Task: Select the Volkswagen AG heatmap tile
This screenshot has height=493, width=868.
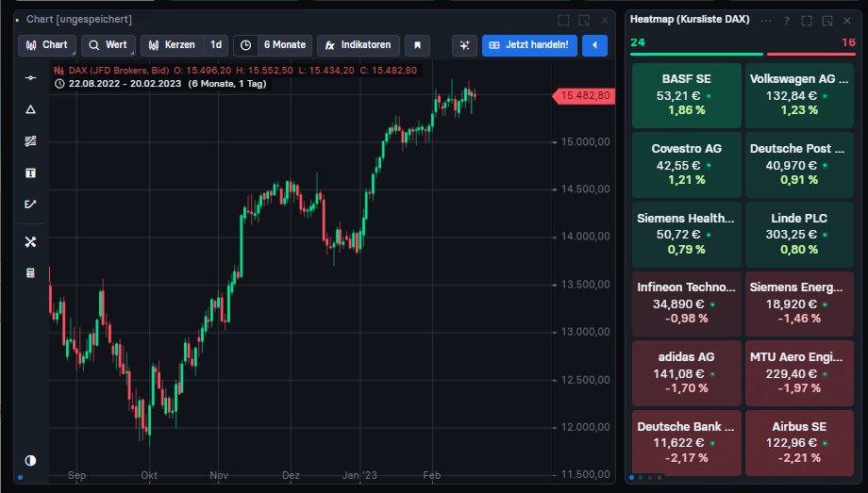Action: click(799, 95)
